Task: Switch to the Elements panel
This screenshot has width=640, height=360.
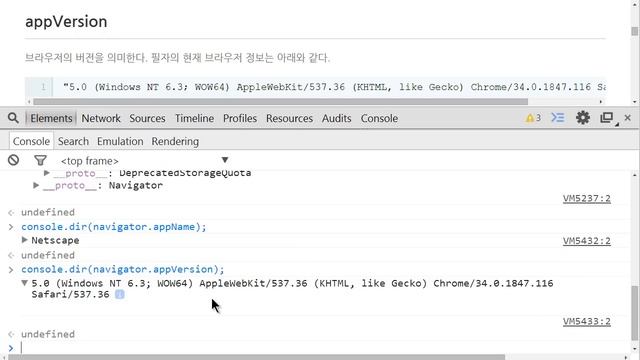Action: [x=51, y=118]
